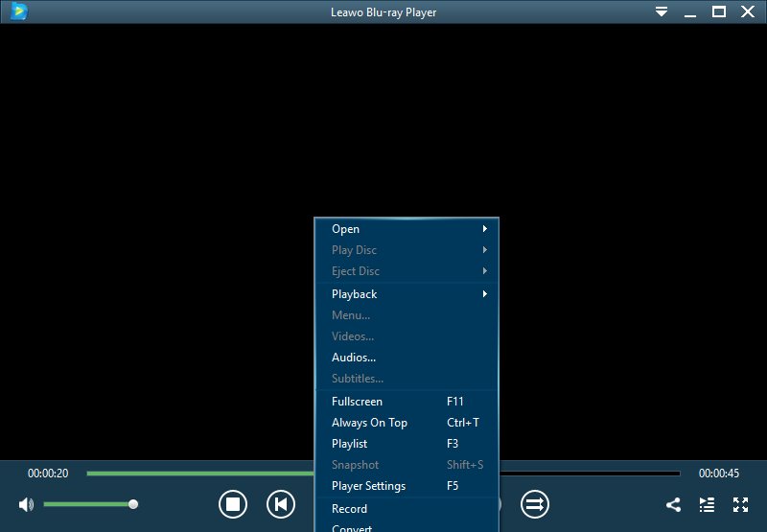
Task: Click the volume slider handle
Action: point(133,504)
